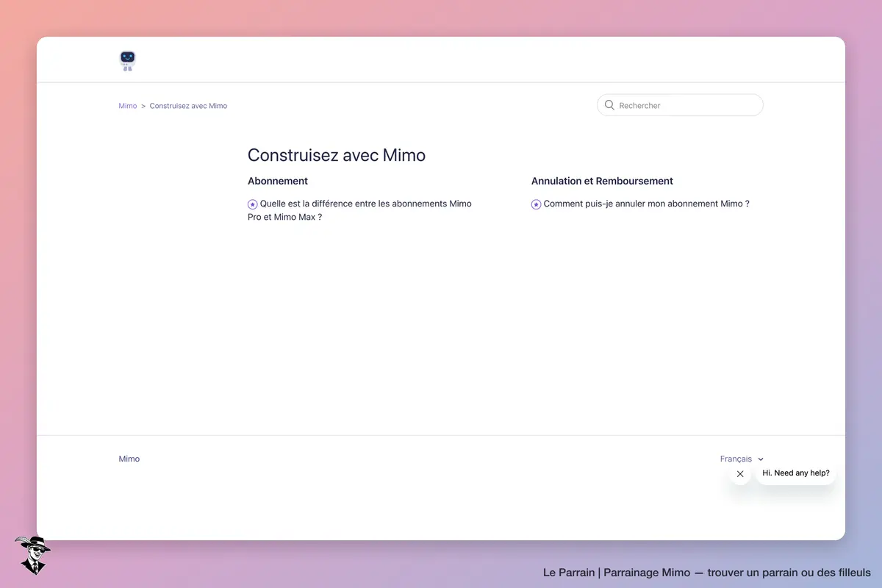This screenshot has height=588, width=882.
Task: Click the Mimo robot logo in header
Action: 127,60
